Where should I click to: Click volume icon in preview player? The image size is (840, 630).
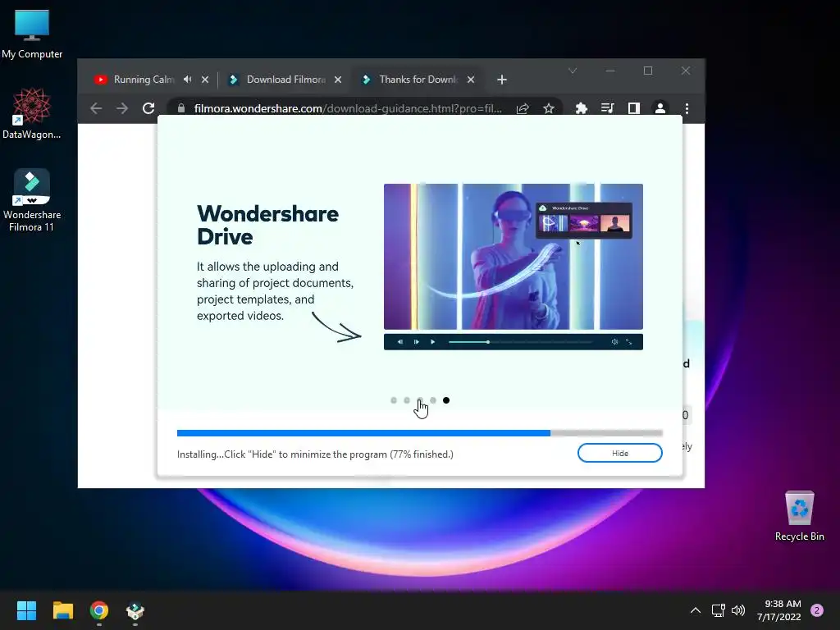(614, 342)
